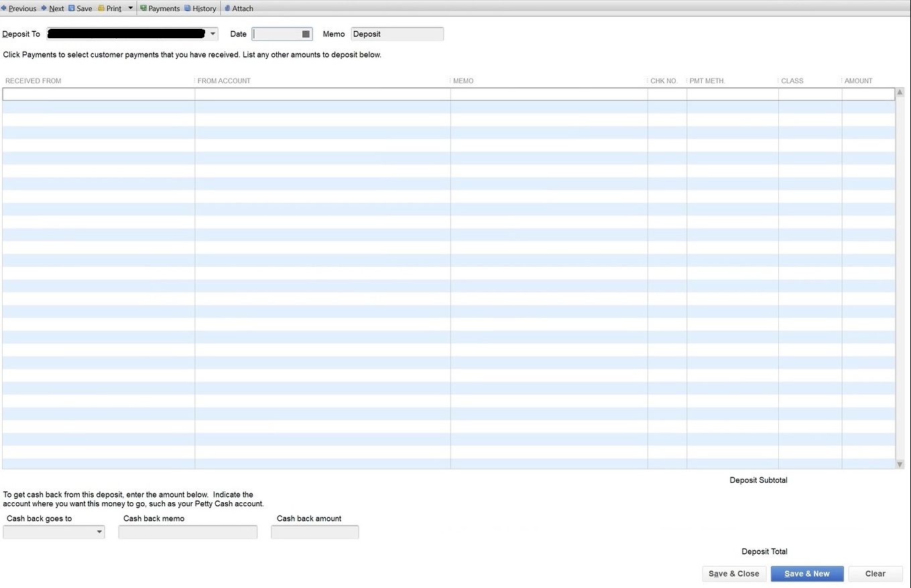Select first row Class cell
This screenshot has width=911, height=588.
(810, 95)
